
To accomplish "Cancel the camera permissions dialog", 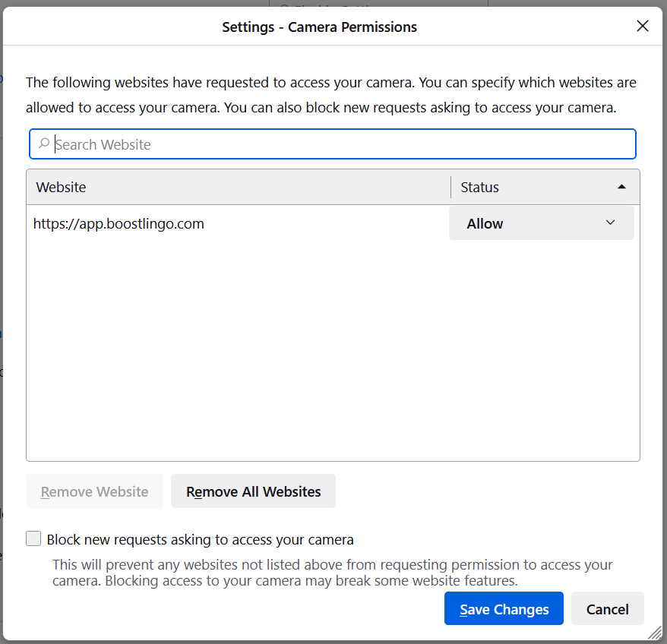I will tap(607, 609).
